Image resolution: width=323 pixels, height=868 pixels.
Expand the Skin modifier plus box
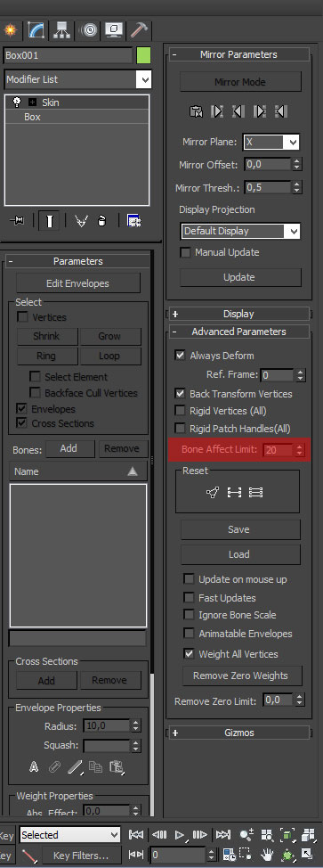click(x=32, y=102)
